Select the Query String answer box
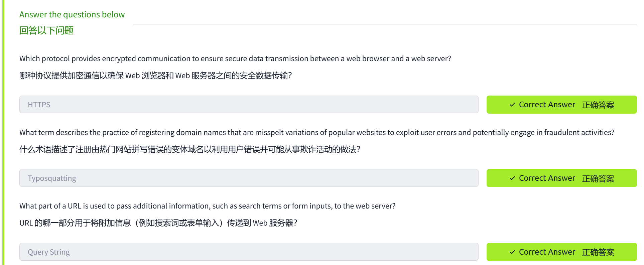Image resolution: width=644 pixels, height=265 pixels. click(249, 252)
